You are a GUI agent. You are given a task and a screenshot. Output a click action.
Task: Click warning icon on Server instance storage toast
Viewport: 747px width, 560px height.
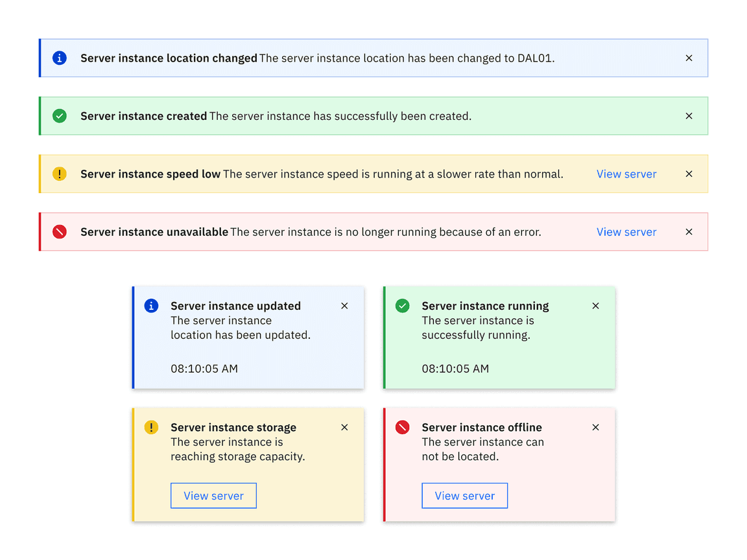click(x=151, y=427)
